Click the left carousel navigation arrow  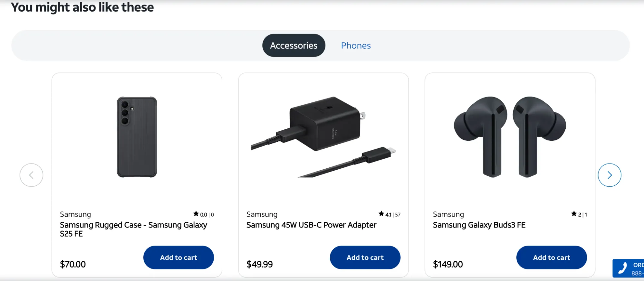coord(31,175)
